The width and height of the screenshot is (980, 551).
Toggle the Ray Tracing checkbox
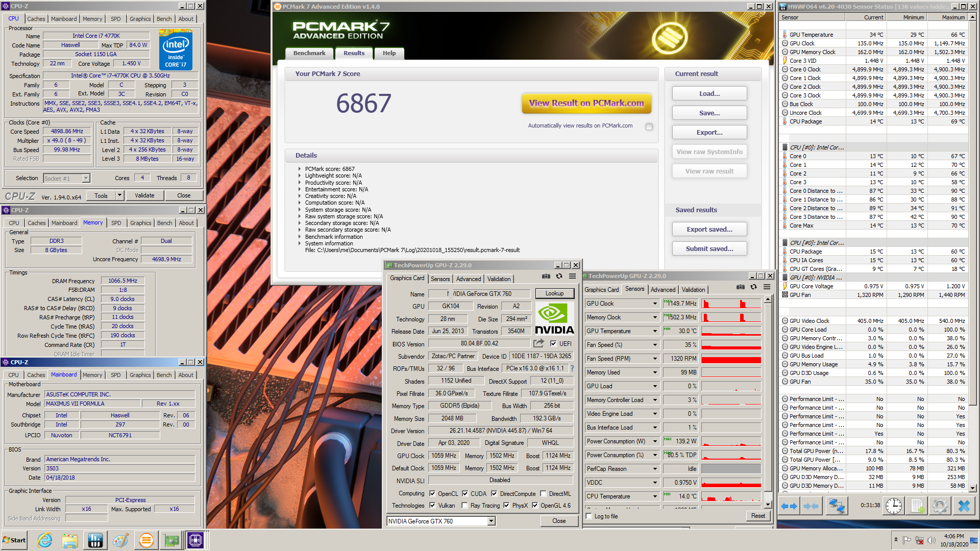[x=464, y=506]
